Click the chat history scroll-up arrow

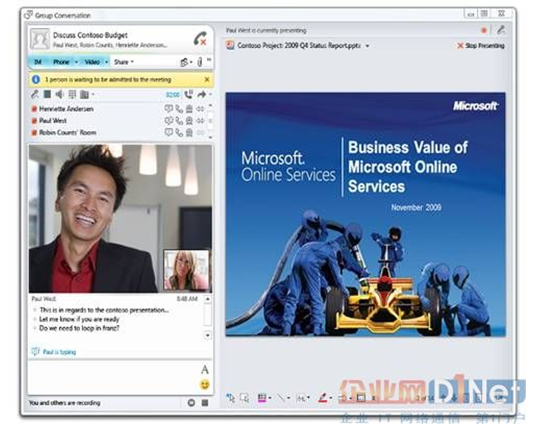(x=208, y=299)
